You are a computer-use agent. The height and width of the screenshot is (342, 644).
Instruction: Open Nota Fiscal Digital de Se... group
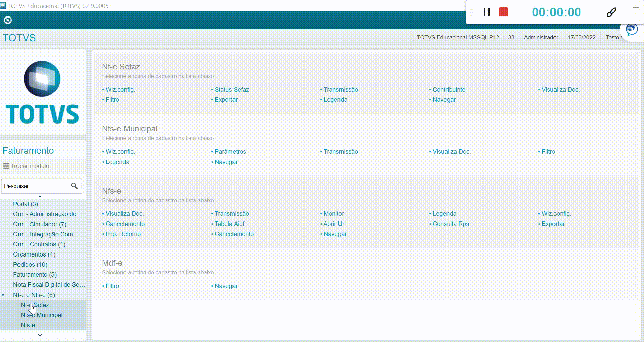click(x=49, y=285)
